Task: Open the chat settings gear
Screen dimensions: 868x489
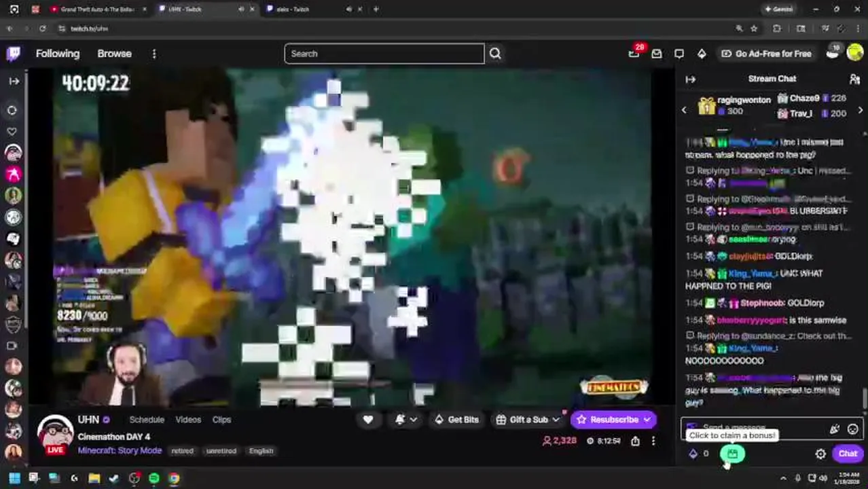Action: pyautogui.click(x=820, y=454)
